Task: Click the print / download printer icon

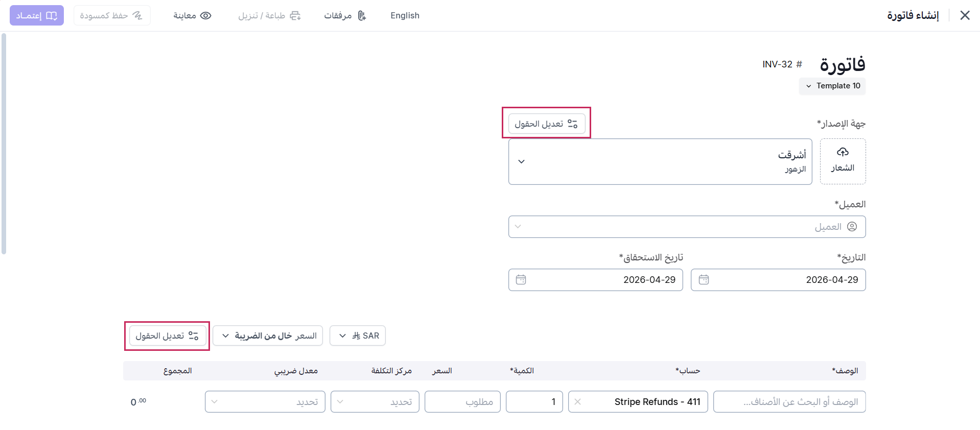Action: (295, 16)
